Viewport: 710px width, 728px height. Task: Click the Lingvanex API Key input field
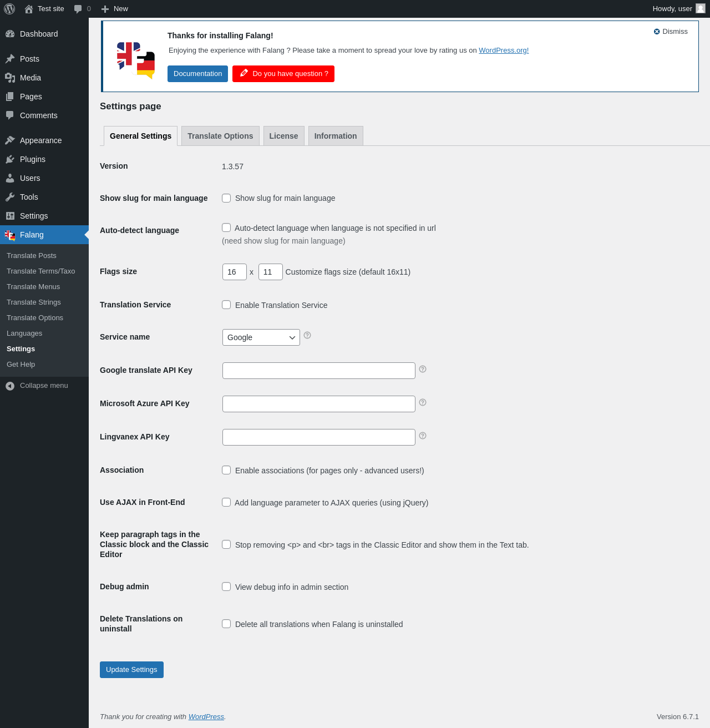319,437
